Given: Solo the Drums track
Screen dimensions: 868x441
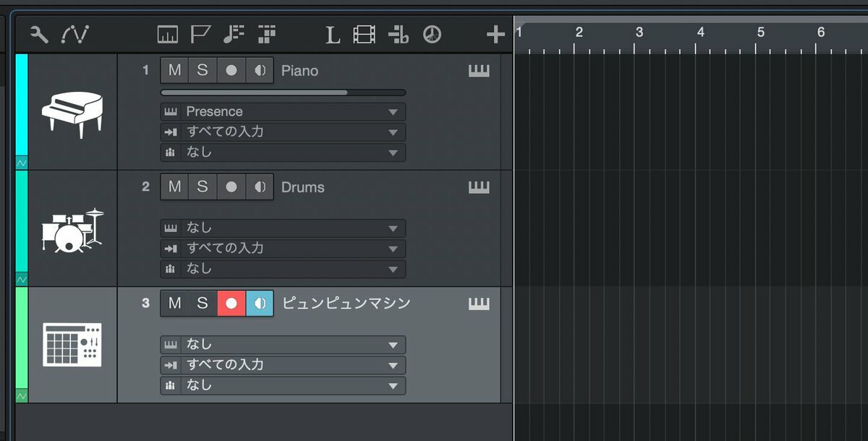Looking at the screenshot, I should point(203,187).
